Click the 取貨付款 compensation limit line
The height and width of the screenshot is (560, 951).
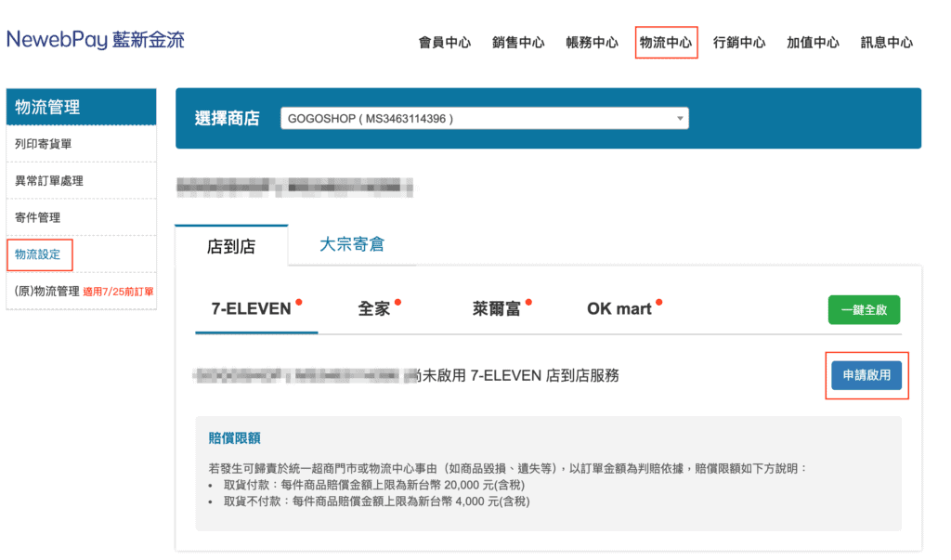tap(374, 485)
